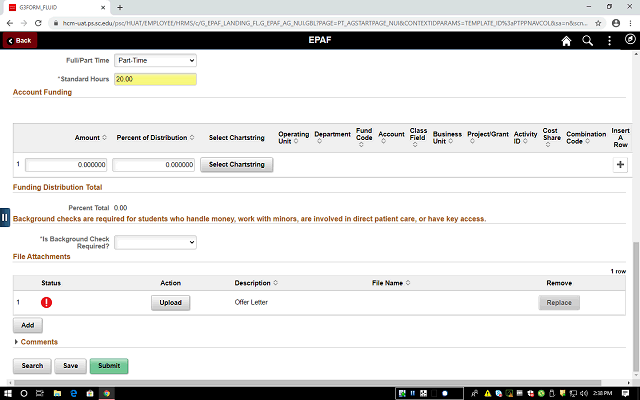Screen dimensions: 640x400
Task: Sort by Project/Grant column header
Action: tap(488, 137)
